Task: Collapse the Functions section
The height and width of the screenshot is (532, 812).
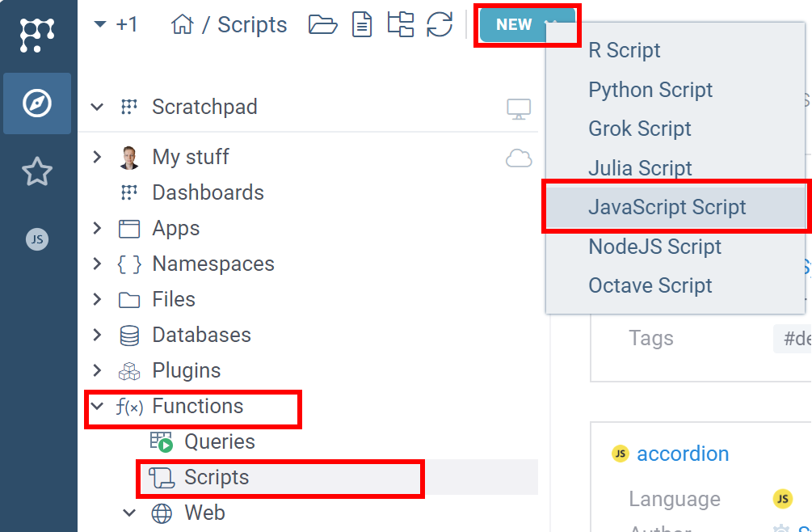Action: coord(97,406)
